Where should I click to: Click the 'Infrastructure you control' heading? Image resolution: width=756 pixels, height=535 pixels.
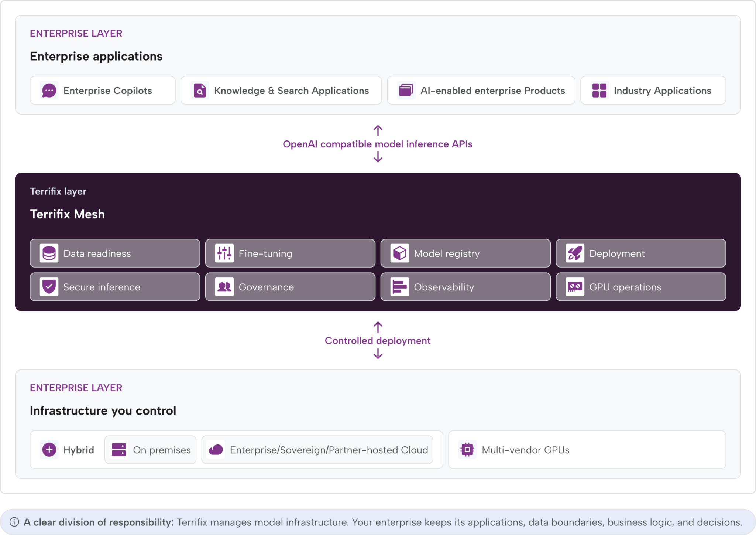[103, 411]
